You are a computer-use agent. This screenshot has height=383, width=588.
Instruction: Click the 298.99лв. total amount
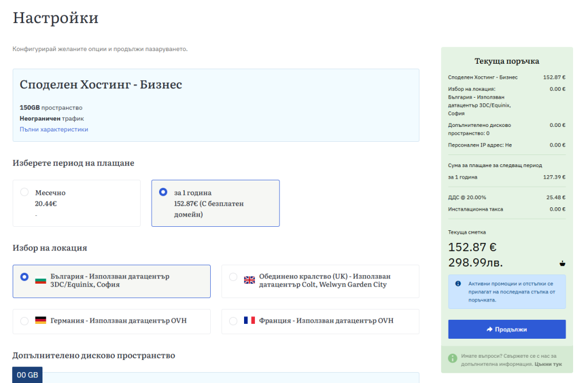click(479, 263)
